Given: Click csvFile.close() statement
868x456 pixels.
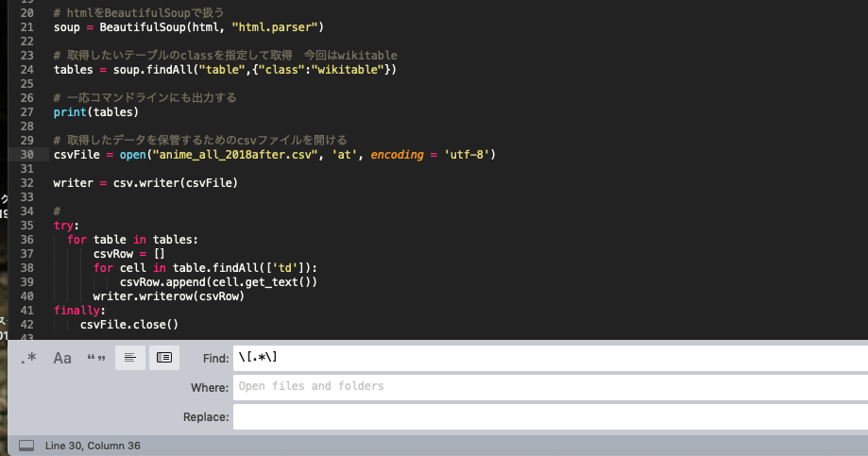Looking at the screenshot, I should click(128, 325).
